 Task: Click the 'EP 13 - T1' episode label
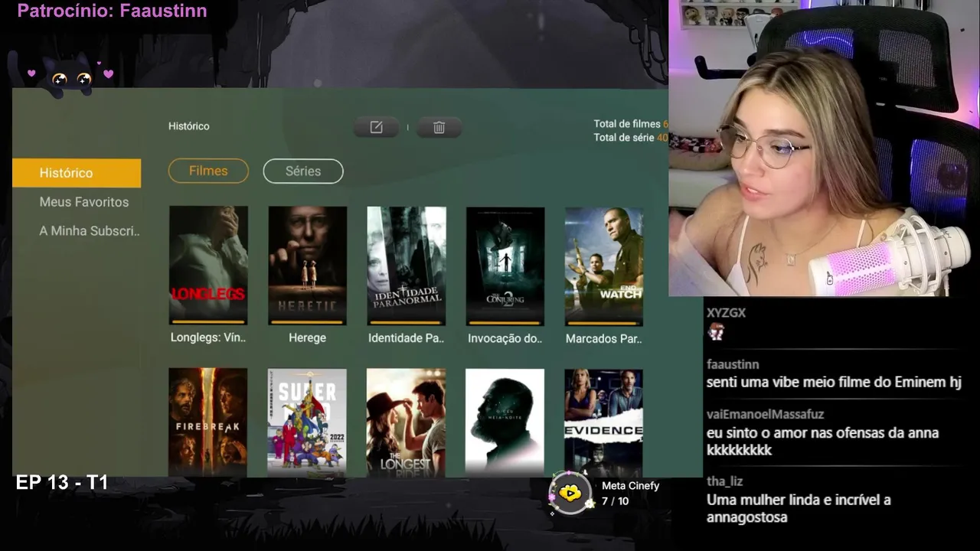62,483
